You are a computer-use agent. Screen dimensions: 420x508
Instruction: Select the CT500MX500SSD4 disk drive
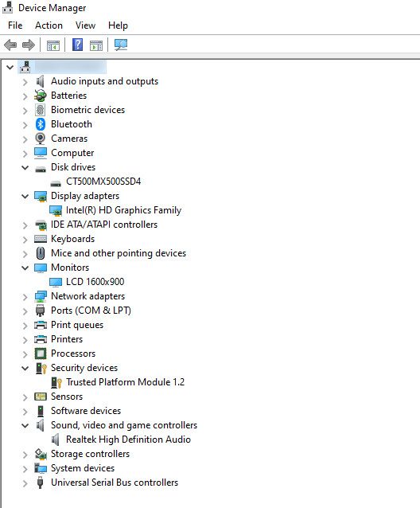[103, 182]
